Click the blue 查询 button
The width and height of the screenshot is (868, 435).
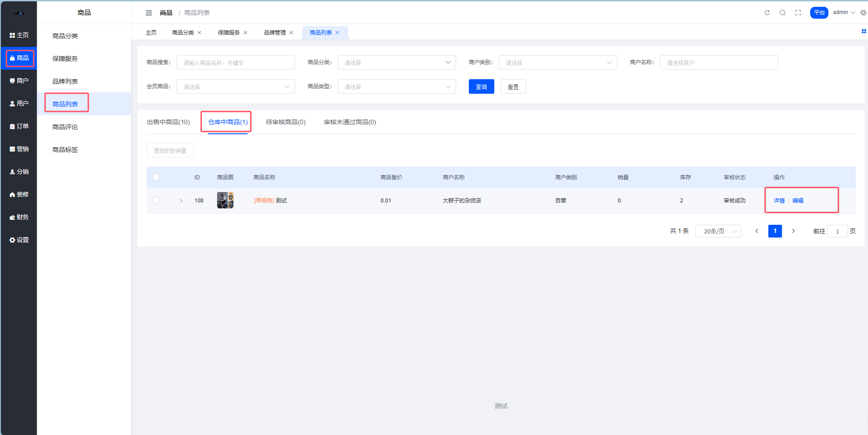(x=481, y=87)
